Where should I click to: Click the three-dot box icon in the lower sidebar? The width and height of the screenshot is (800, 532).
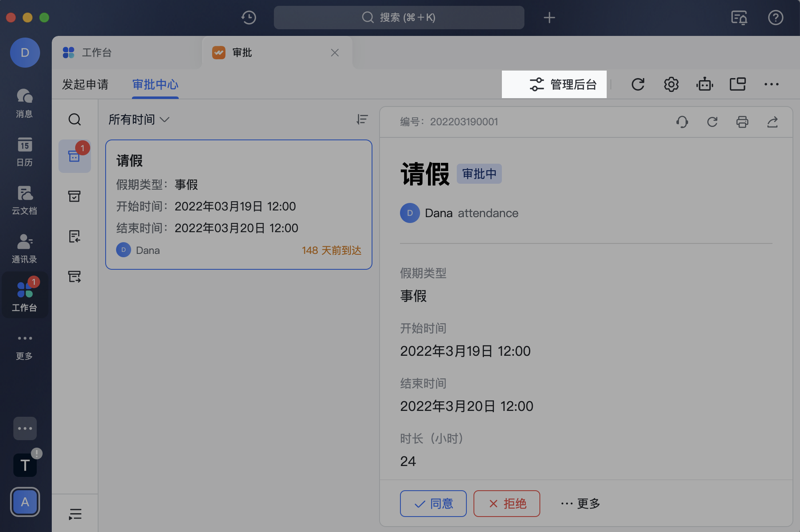tap(25, 428)
